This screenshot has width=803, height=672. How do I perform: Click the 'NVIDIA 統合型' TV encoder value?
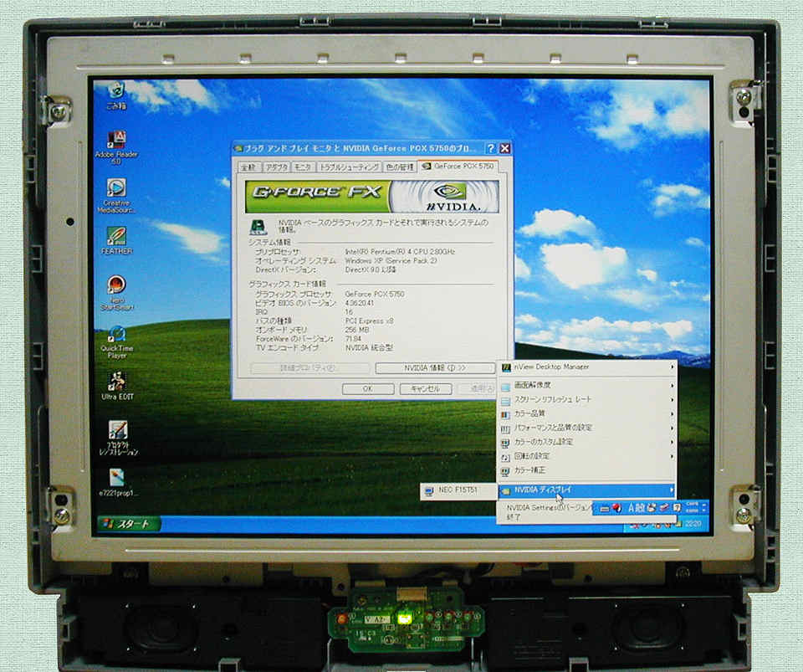click(x=369, y=348)
